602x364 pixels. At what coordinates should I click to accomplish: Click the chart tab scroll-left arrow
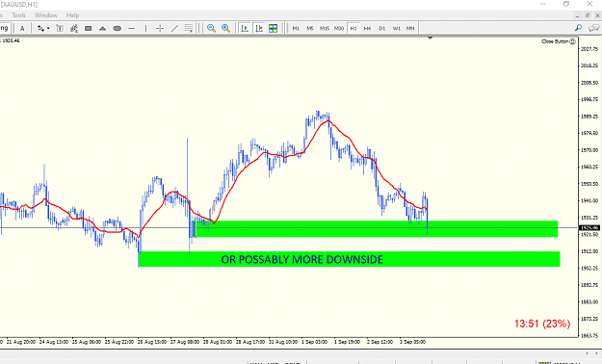587,353
